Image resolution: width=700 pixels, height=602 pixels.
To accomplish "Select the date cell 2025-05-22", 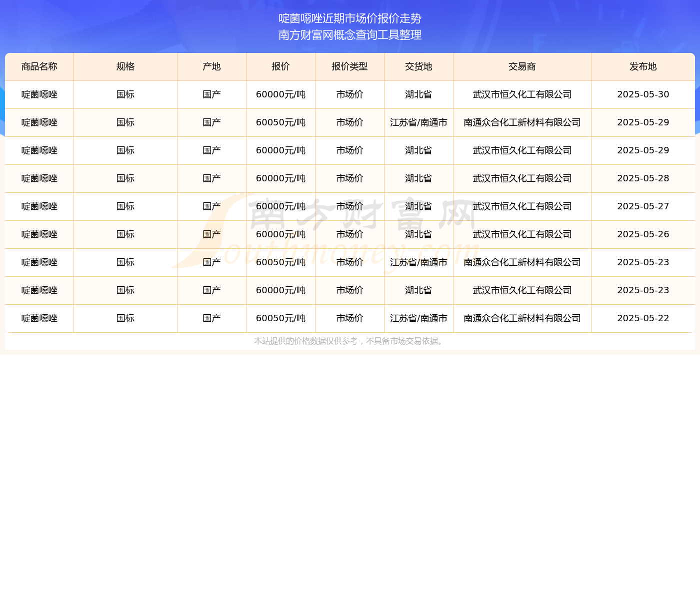I will [643, 319].
